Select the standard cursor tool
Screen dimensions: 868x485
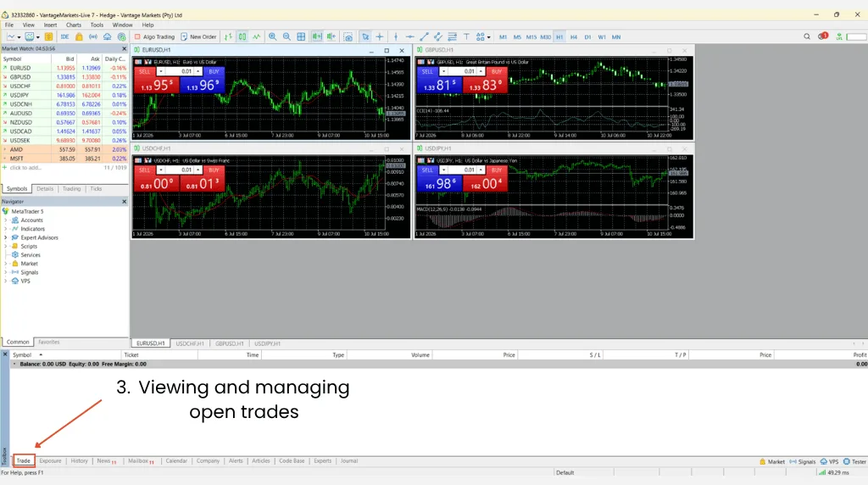click(x=365, y=37)
